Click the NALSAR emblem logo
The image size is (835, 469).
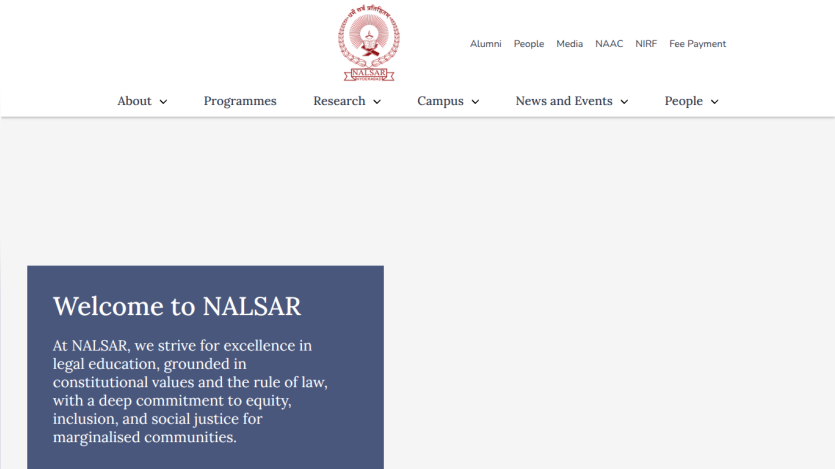(x=369, y=43)
